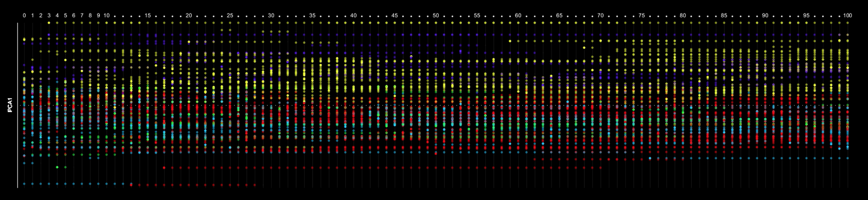This screenshot has height=200, width=868.
Task: Select the lowest red dot under column 15
Action: point(148,185)
